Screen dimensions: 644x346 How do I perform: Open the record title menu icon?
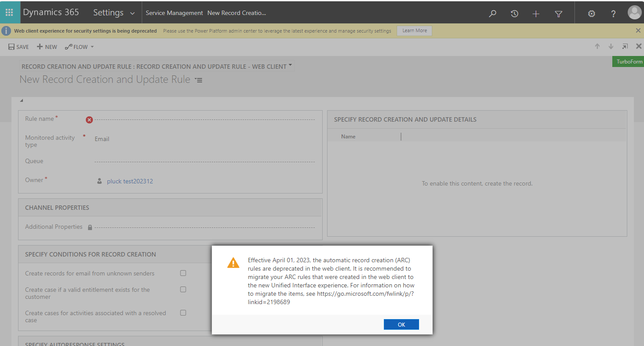tap(199, 80)
